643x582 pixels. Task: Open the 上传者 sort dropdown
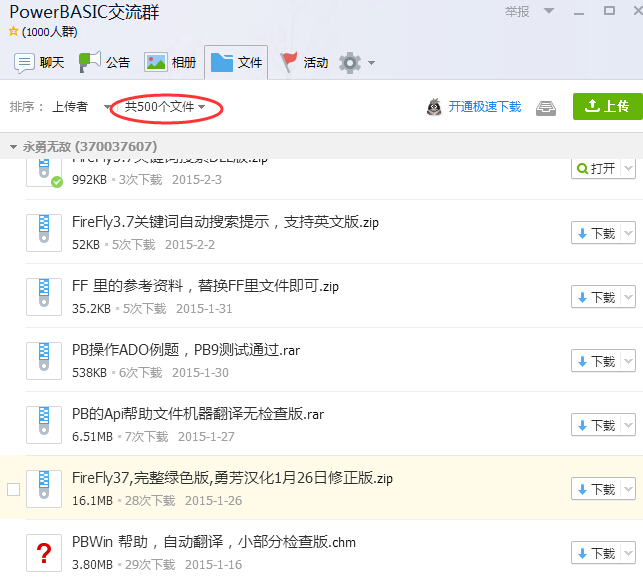point(81,107)
